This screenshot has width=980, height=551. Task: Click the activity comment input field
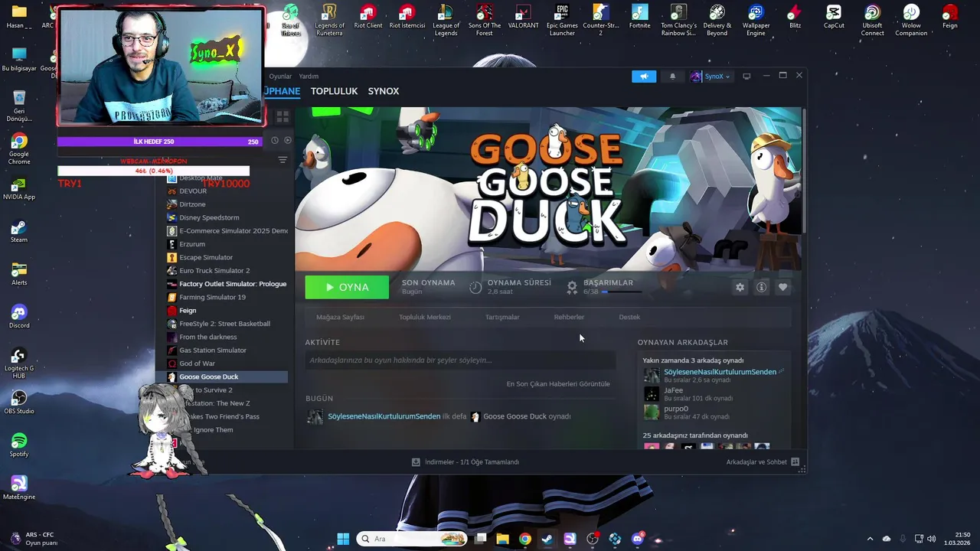460,360
